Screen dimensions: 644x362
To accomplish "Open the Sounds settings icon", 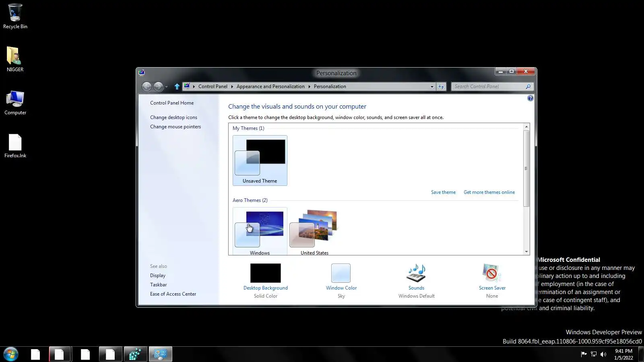I will [x=416, y=273].
